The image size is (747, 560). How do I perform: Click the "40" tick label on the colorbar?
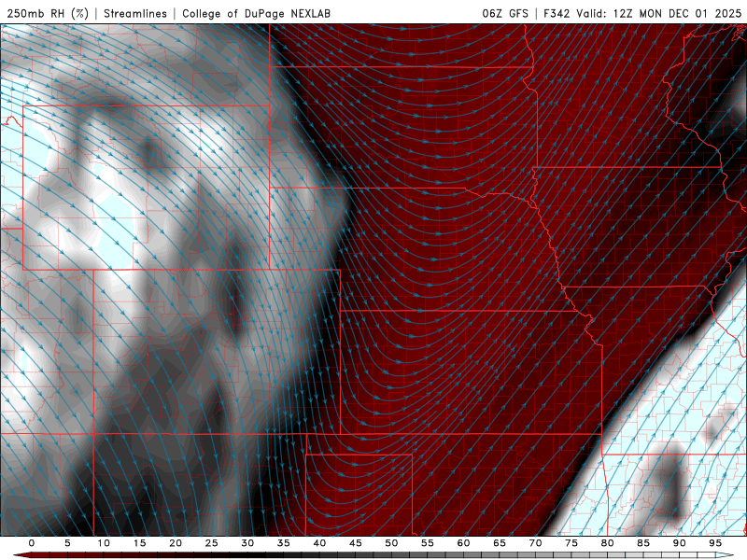(x=319, y=543)
